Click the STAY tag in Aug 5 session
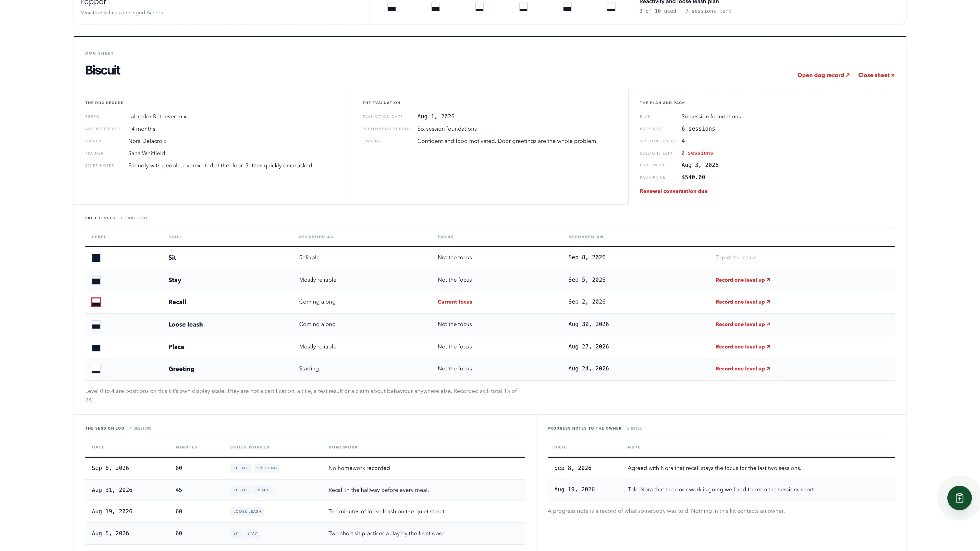The height and width of the screenshot is (551, 980). tap(252, 533)
